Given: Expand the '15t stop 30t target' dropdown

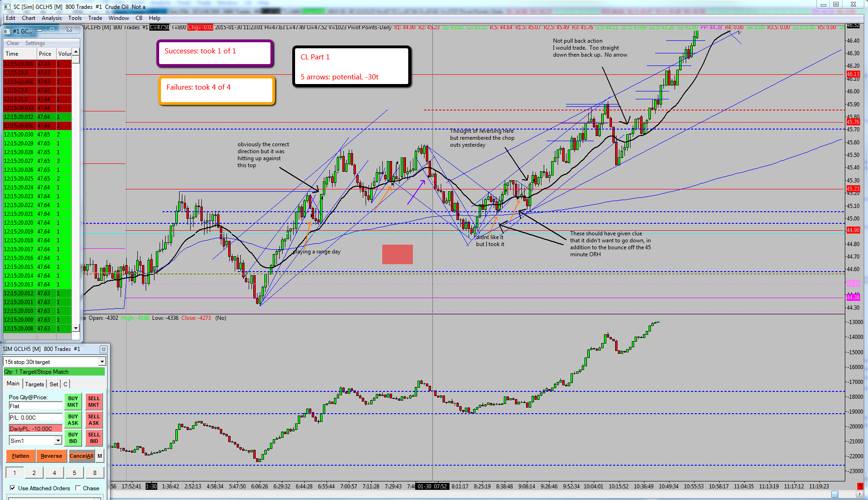Looking at the screenshot, I should pos(102,362).
